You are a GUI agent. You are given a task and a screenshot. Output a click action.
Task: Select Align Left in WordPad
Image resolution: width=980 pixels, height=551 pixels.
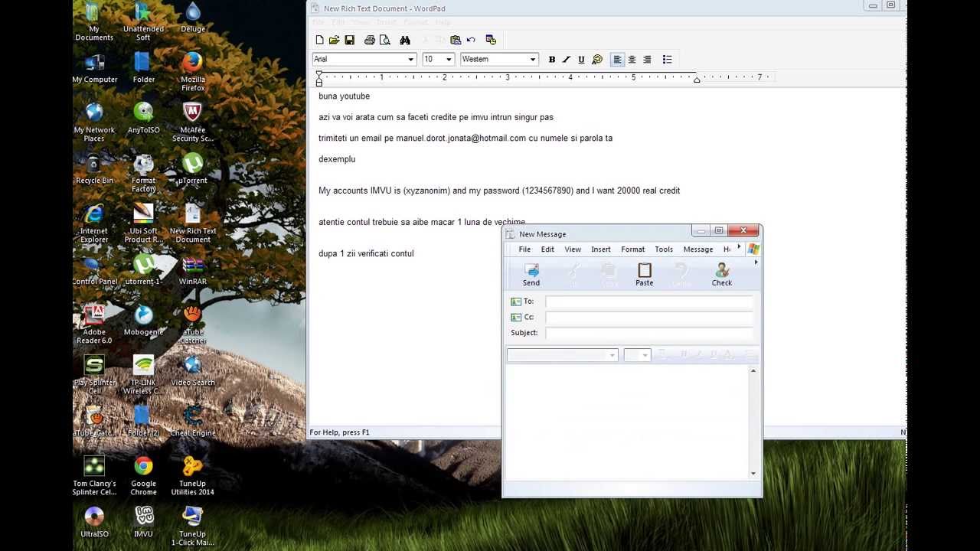click(617, 60)
